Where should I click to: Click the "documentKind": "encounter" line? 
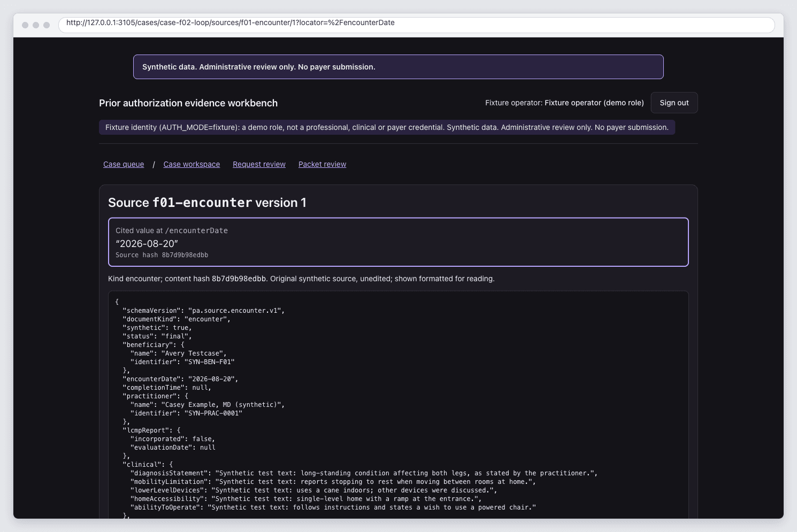pos(177,319)
